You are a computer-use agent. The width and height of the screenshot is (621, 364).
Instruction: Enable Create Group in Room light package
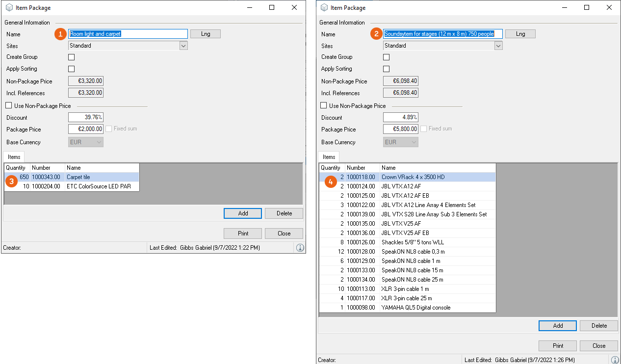(71, 57)
